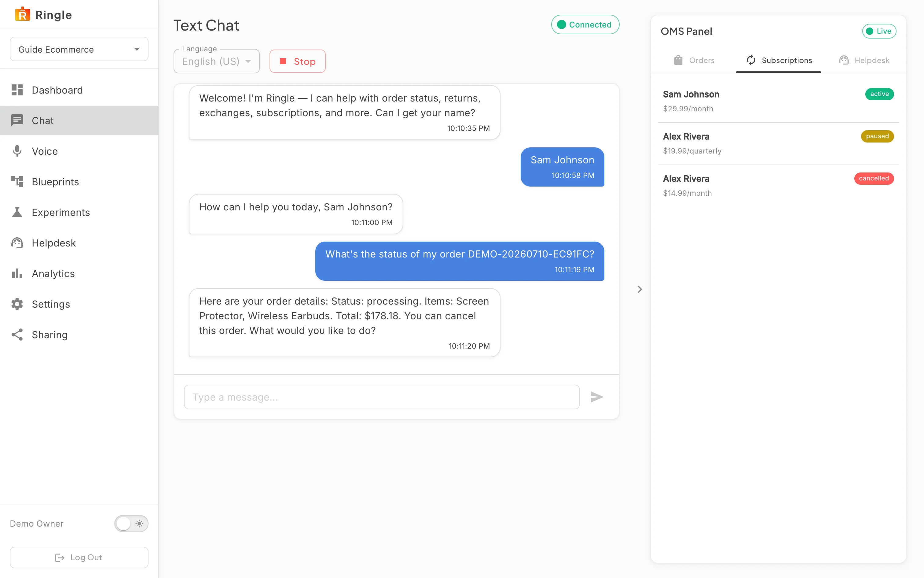Image resolution: width=924 pixels, height=578 pixels.
Task: Click the order details reply message
Action: (344, 323)
